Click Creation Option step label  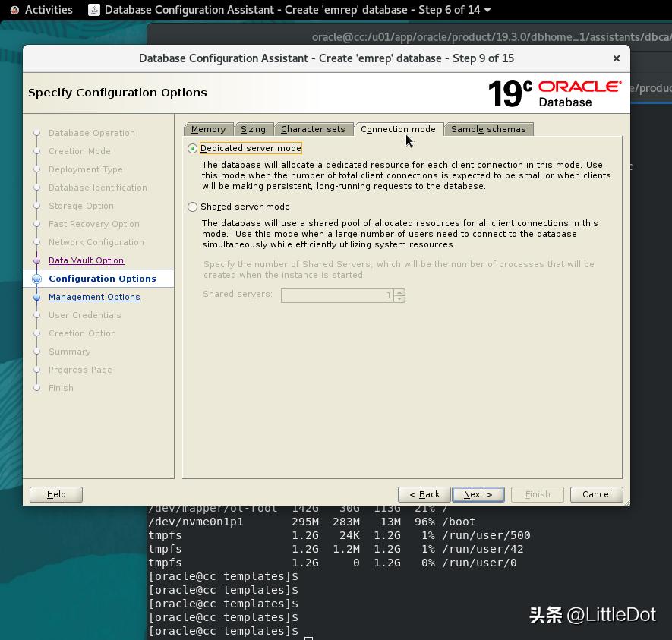82,333
